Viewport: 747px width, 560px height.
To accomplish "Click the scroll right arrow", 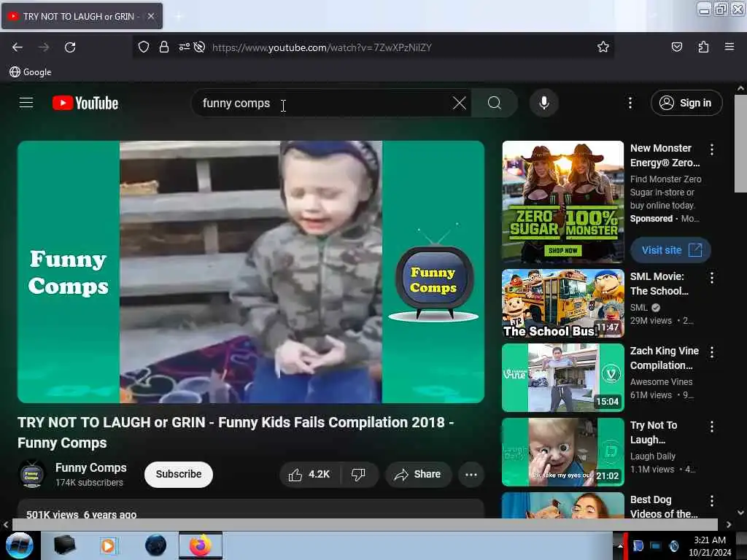I will [729, 524].
